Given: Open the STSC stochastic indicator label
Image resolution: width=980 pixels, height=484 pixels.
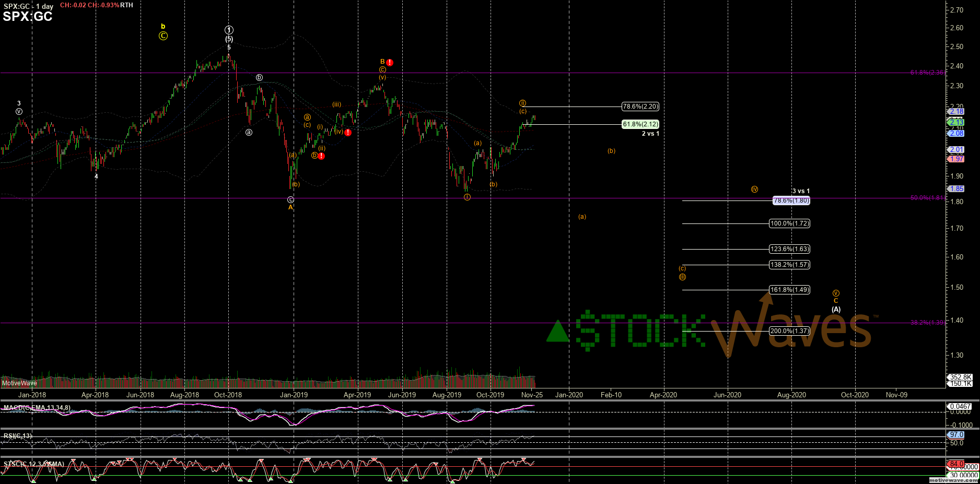Looking at the screenshot, I should coord(33,464).
